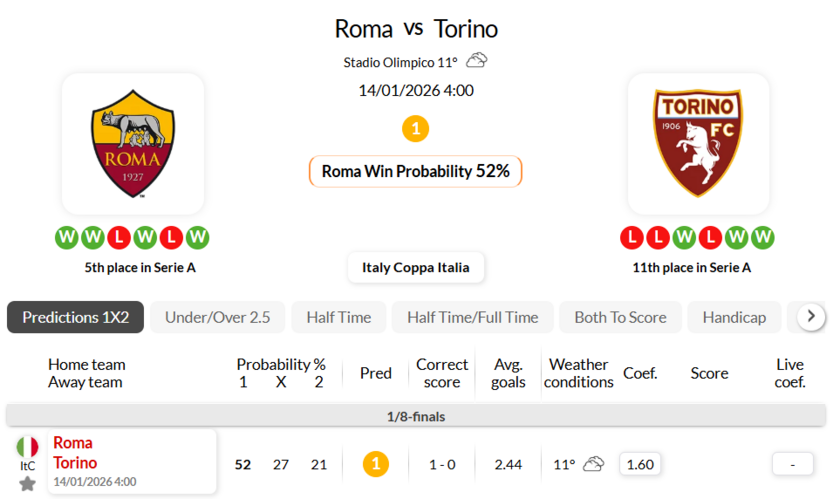Screen dimensions: 840x499
Task: Click the live coefficient dash box
Action: [792, 464]
